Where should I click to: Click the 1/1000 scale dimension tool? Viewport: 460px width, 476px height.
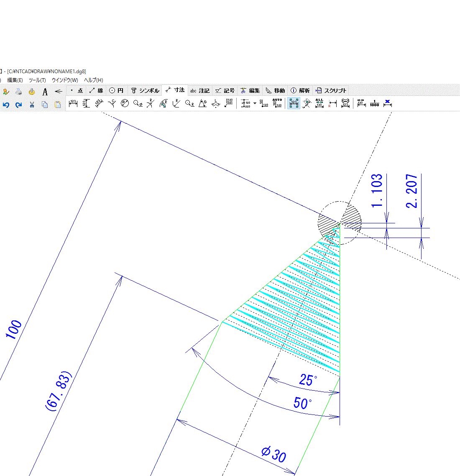click(374, 103)
